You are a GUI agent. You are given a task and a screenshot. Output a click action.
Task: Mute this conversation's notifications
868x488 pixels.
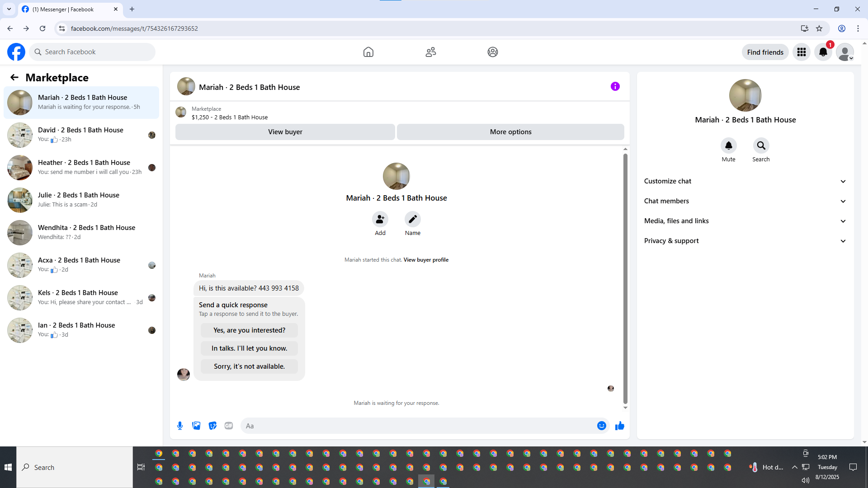[728, 146]
